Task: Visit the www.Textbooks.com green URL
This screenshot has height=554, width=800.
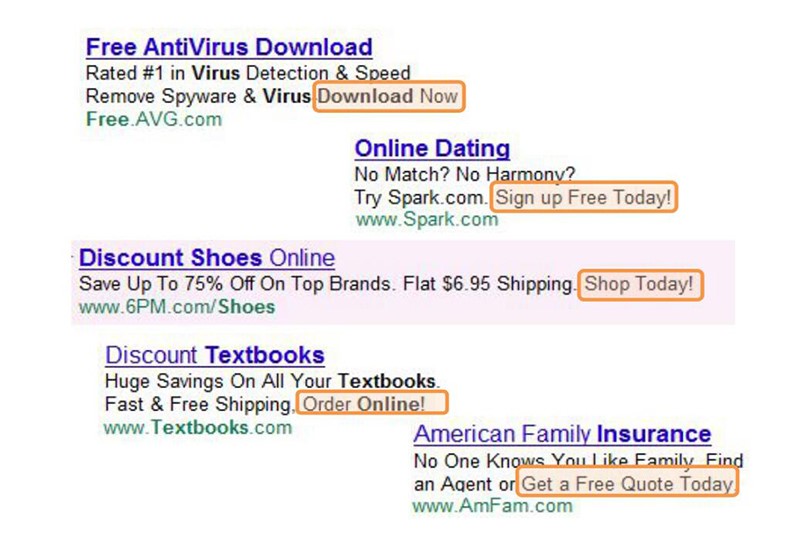Action: [198, 427]
